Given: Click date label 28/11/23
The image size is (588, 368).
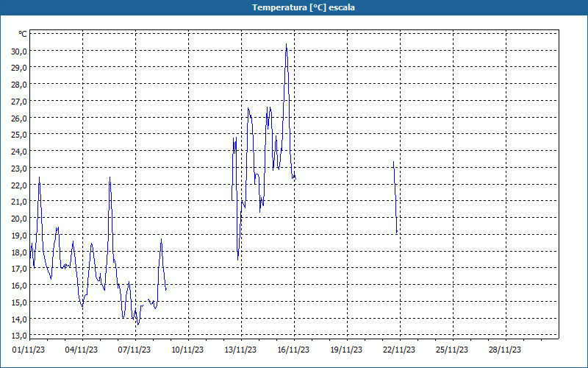Looking at the screenshot, I should click(x=505, y=350).
